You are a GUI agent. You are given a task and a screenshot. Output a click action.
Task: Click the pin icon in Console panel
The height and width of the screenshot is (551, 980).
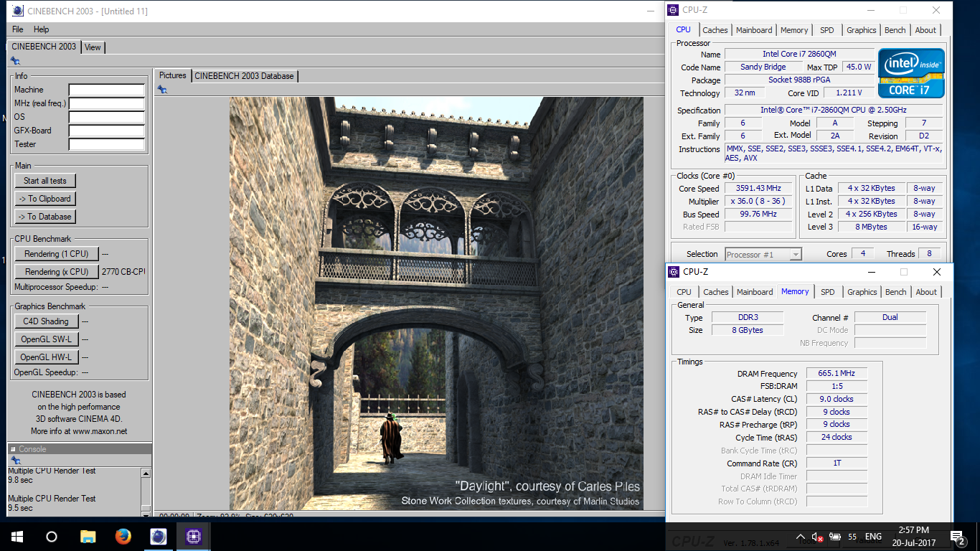tap(15, 461)
